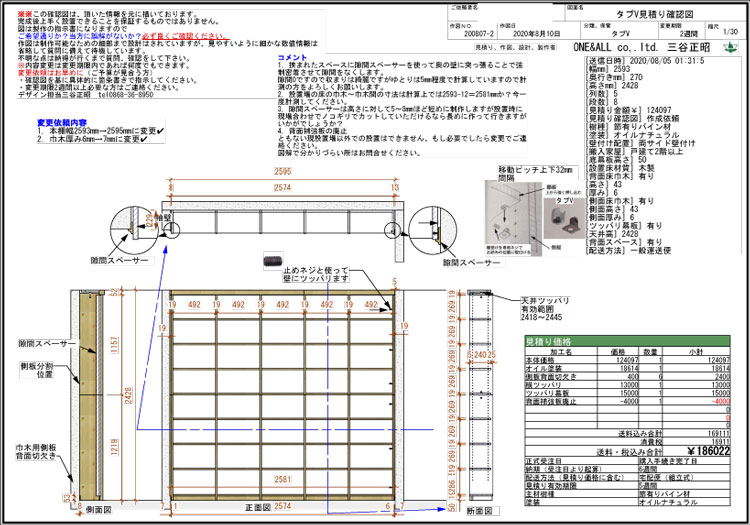This screenshot has width=750, height=525.
Task: Click the 2595 overall width dimension
Action: pos(283,171)
